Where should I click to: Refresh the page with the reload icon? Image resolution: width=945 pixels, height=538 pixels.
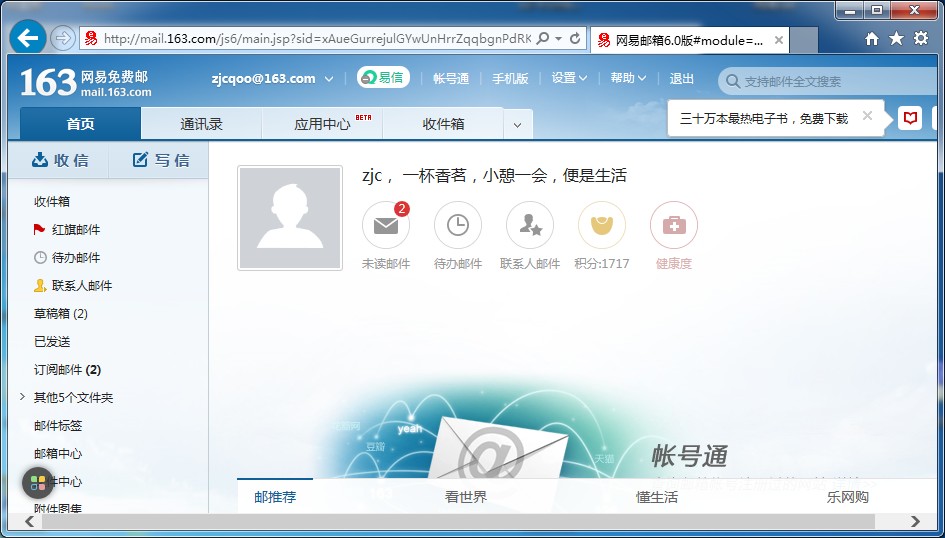575,39
